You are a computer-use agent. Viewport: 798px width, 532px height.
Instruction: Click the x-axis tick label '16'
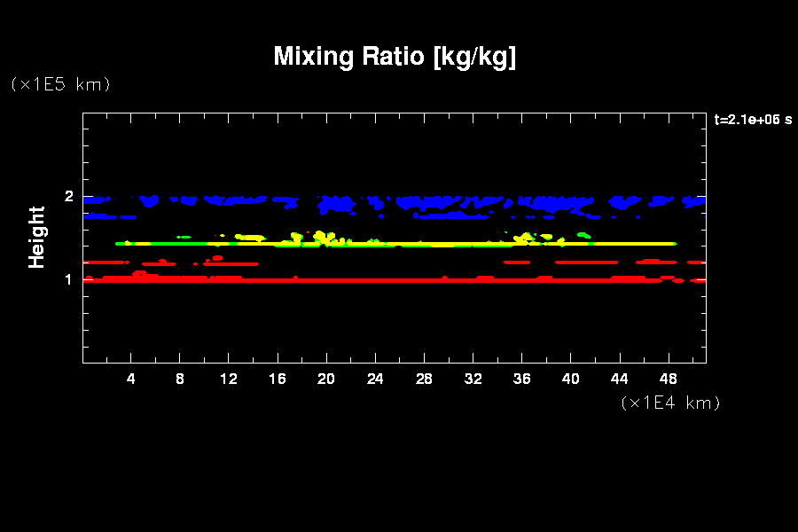(x=278, y=379)
